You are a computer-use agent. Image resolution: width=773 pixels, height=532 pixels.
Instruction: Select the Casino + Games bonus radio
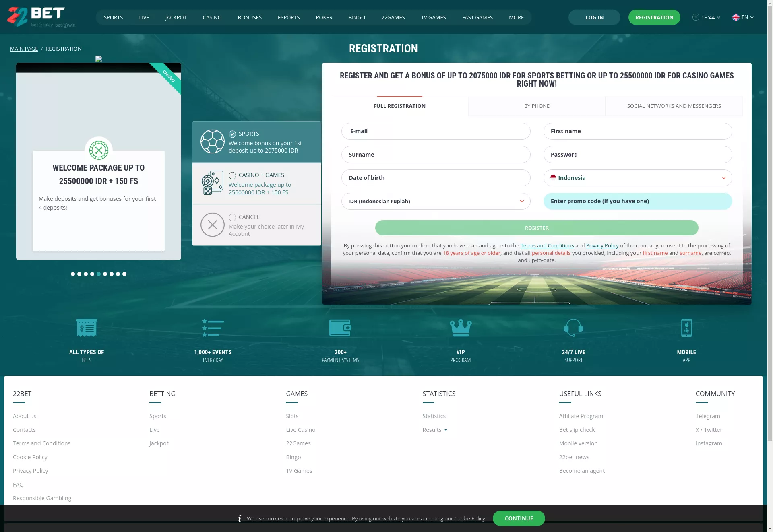coord(232,175)
